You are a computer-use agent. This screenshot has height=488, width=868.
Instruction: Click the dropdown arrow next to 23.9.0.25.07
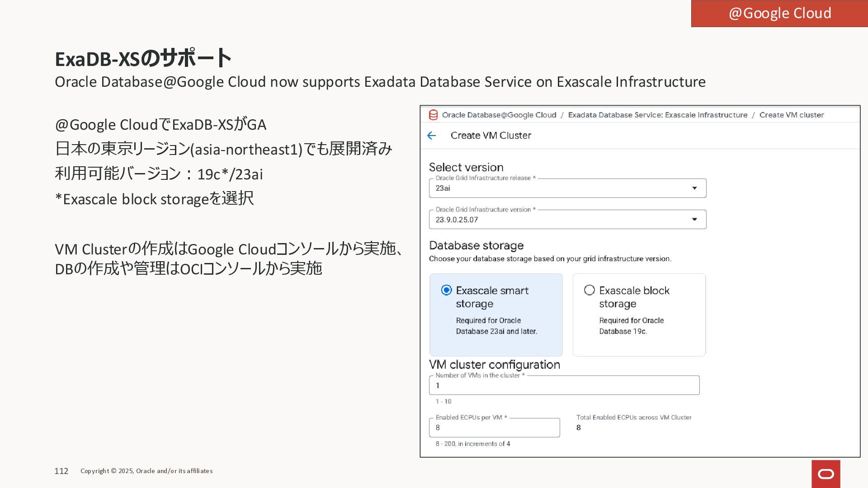coord(694,220)
